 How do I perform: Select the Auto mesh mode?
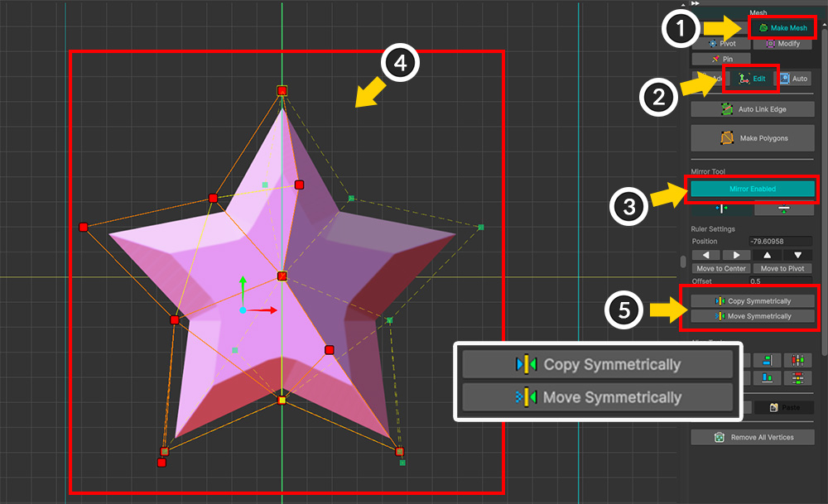pyautogui.click(x=794, y=79)
